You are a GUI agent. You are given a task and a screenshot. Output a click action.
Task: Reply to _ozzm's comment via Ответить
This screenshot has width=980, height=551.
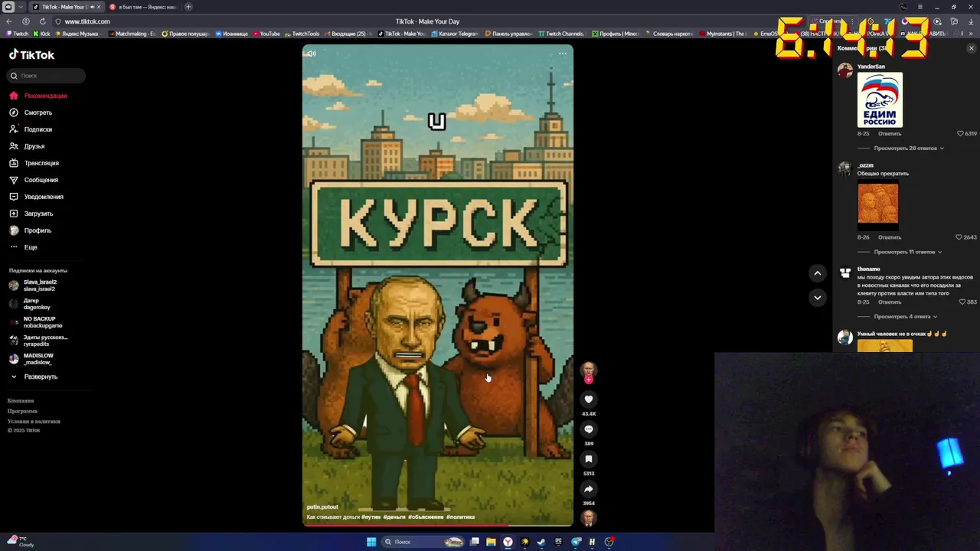(x=890, y=237)
